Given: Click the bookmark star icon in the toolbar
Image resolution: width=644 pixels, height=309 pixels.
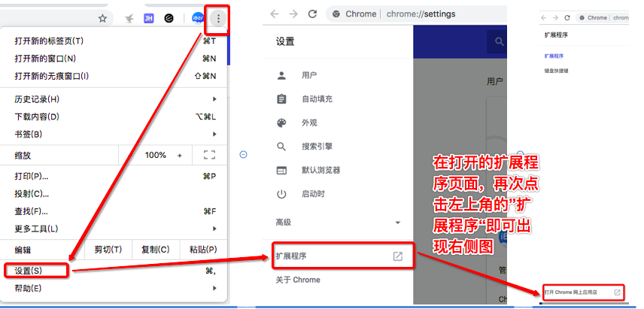Looking at the screenshot, I should pyautogui.click(x=102, y=18).
